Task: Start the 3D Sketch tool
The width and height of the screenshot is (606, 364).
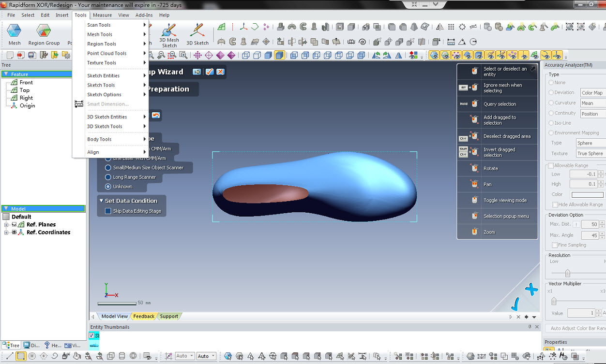Action: tap(197, 35)
